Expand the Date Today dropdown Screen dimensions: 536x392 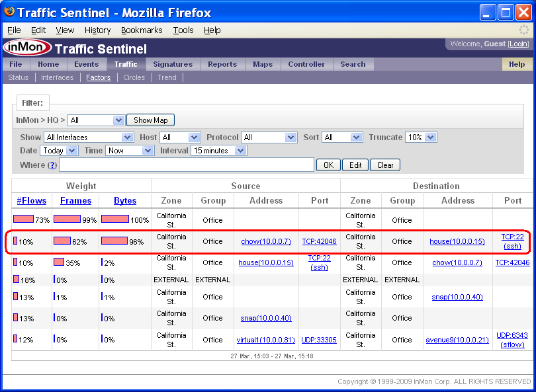(x=59, y=151)
